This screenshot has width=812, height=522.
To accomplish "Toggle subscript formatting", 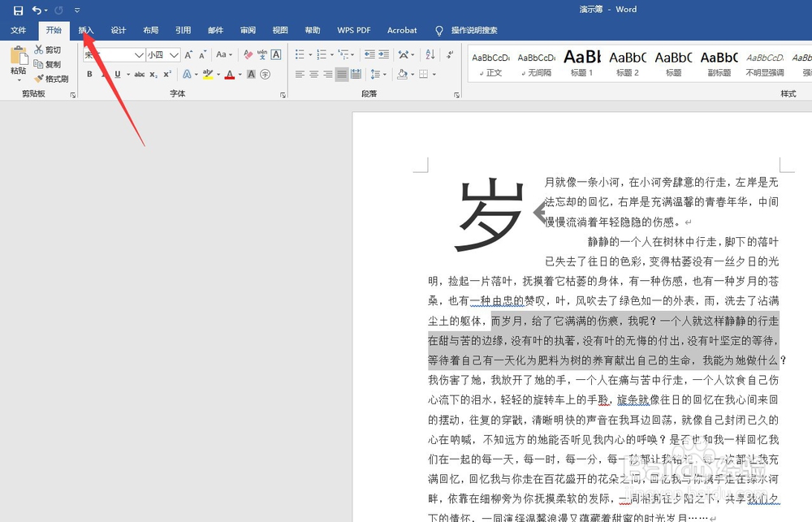I will click(154, 74).
